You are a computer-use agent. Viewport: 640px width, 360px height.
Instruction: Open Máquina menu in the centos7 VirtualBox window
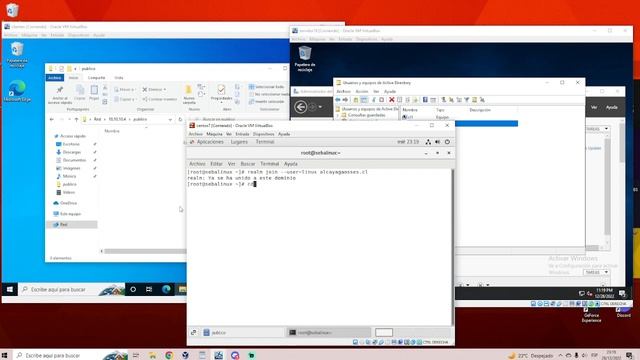point(214,134)
